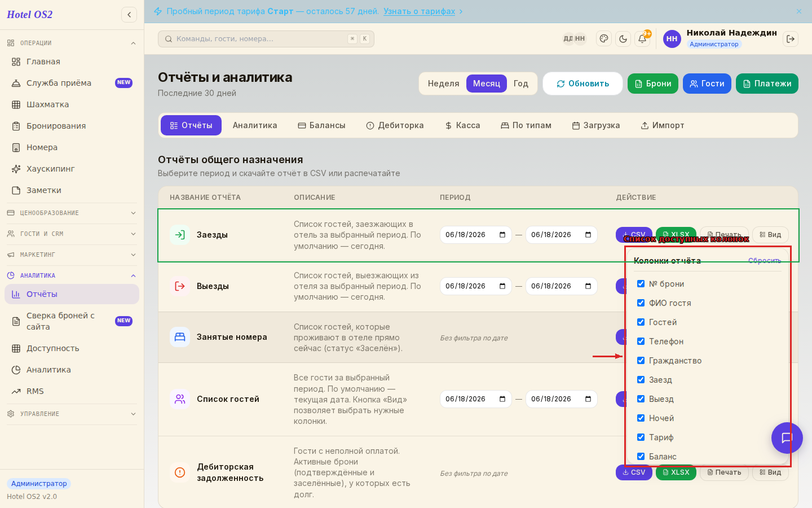The image size is (812, 508).
Task: Open Заезды start date calendar picker
Action: tap(502, 235)
